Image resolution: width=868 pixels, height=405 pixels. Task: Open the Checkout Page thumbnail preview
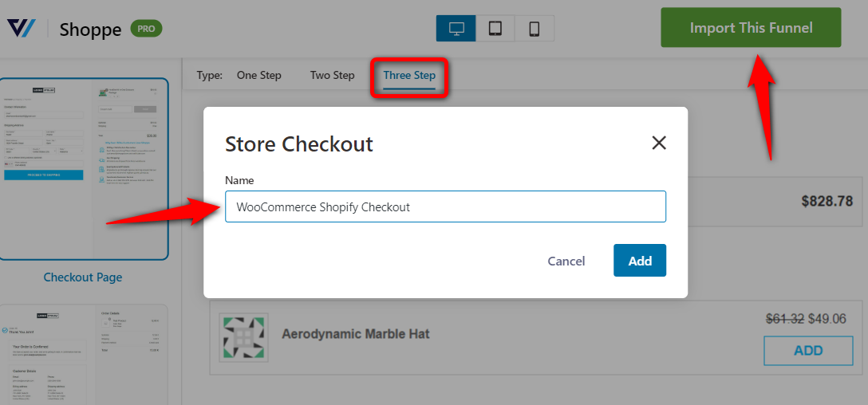[84, 169]
